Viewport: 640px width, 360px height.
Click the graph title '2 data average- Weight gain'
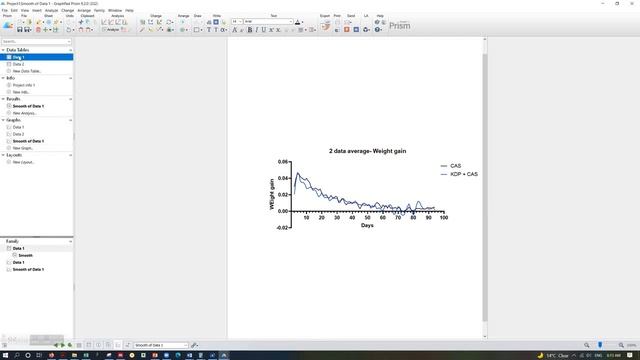[367, 151]
